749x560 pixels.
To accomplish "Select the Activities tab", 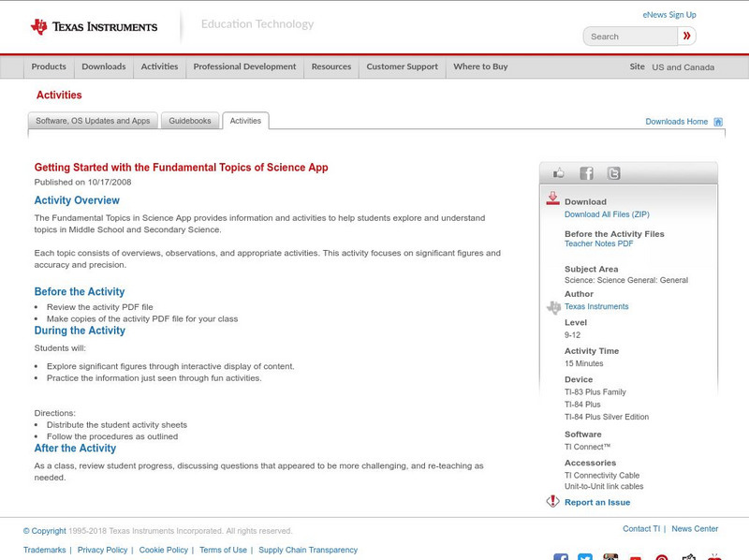I will 245,121.
